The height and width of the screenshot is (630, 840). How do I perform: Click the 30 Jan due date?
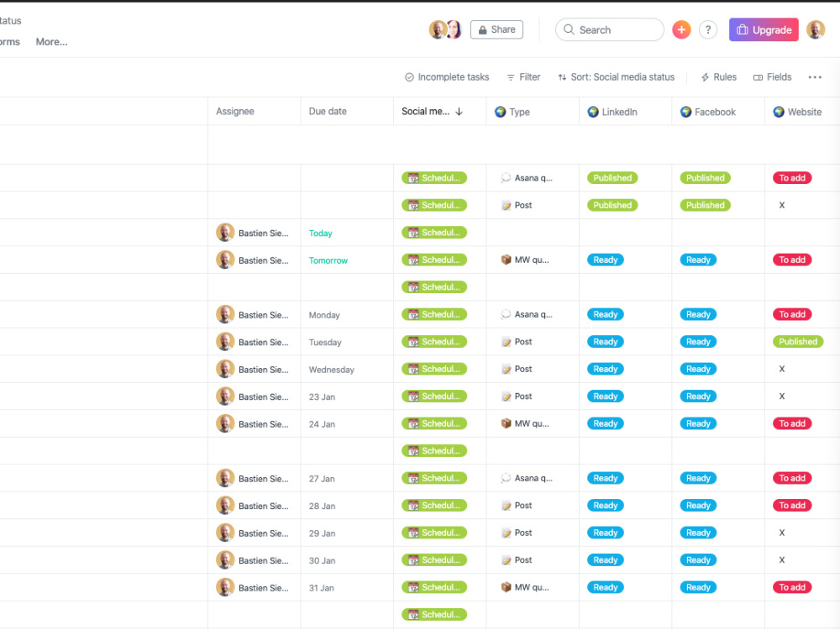[322, 561]
